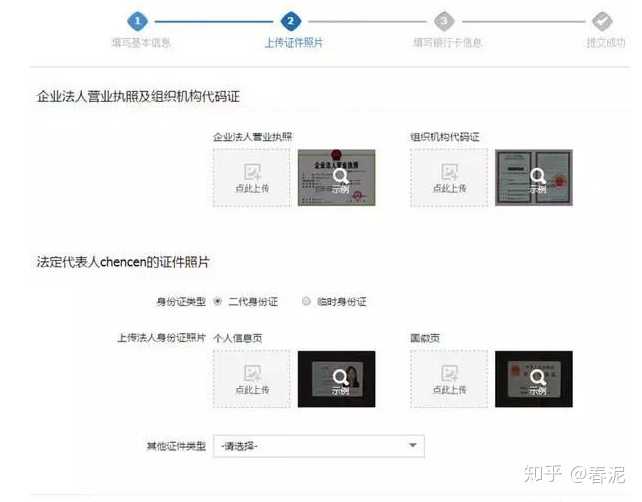The width and height of the screenshot is (642, 502).
Task: Click magnifier icon on national emblem ID sample
Action: pos(538,377)
